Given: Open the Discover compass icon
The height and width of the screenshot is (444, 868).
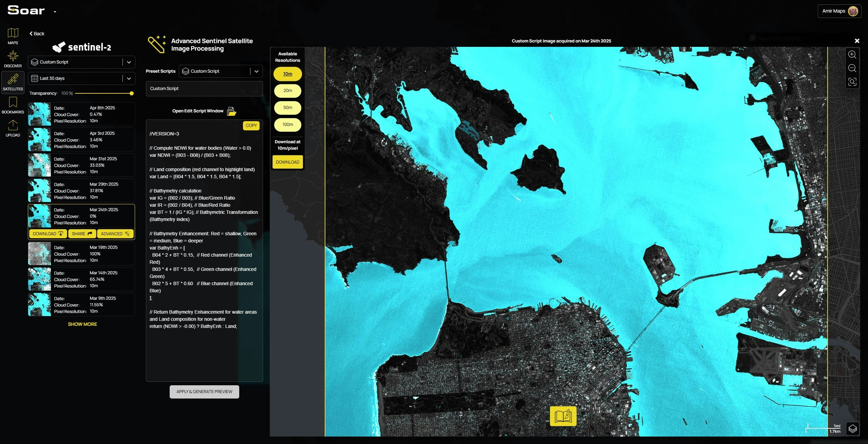Looking at the screenshot, I should pos(13,59).
